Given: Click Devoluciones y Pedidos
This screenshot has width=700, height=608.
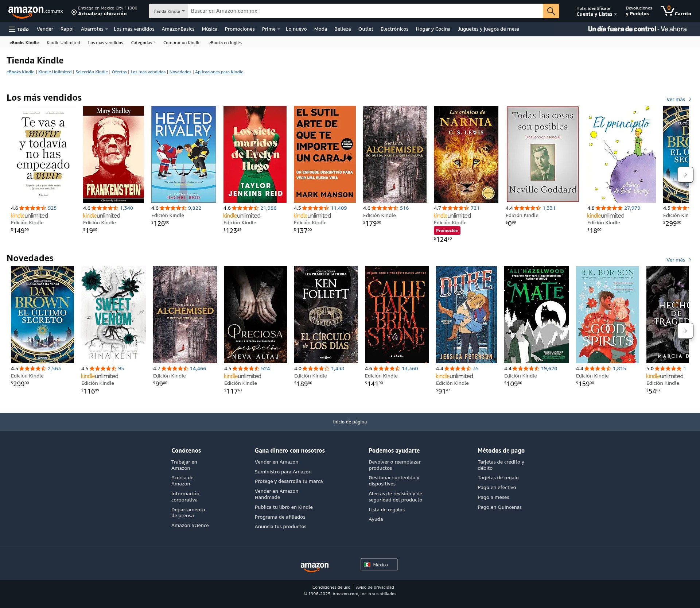Looking at the screenshot, I should point(639,11).
